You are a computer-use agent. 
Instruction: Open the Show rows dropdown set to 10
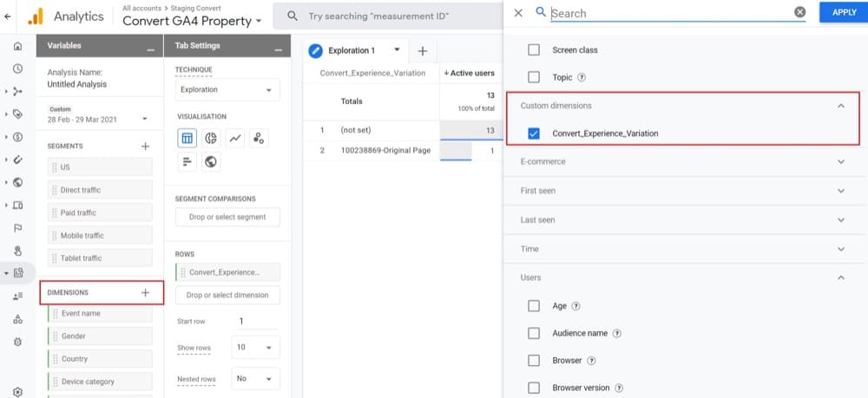(x=255, y=349)
